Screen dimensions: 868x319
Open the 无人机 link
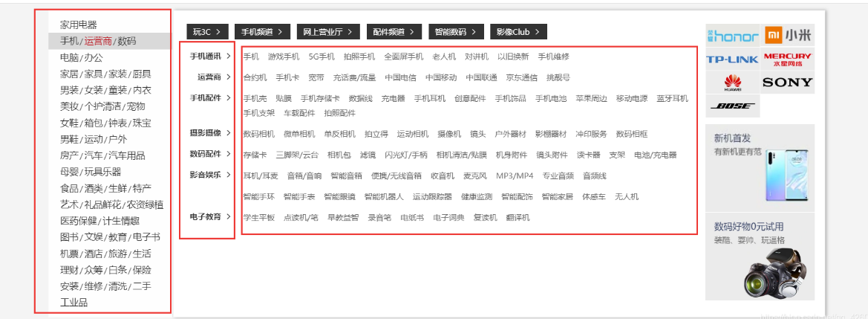627,197
